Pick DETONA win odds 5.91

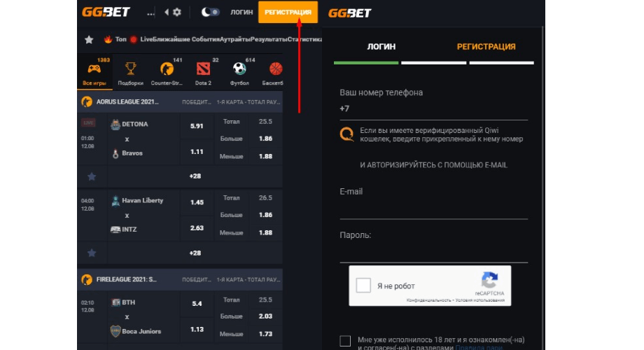[197, 126]
